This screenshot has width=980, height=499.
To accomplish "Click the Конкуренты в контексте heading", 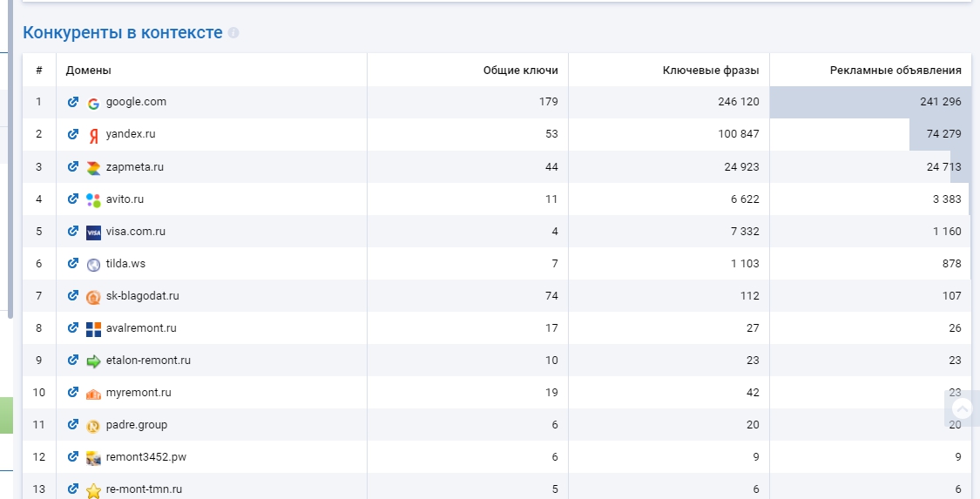I will [122, 33].
